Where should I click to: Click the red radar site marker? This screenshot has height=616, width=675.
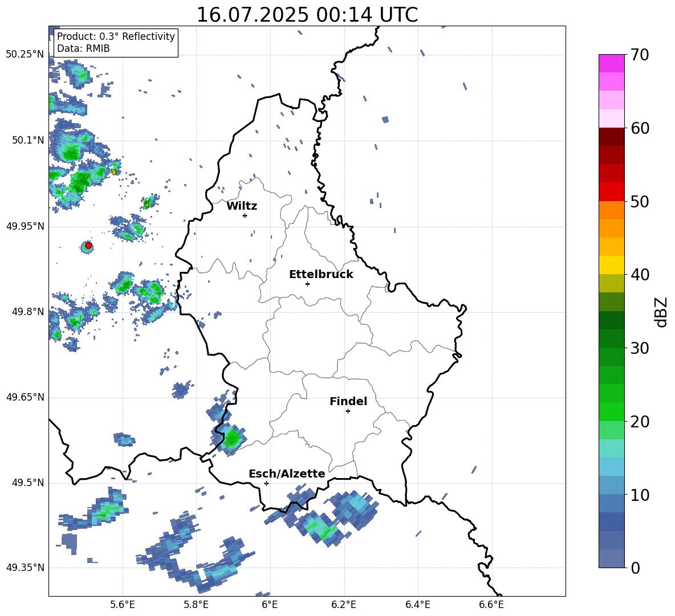(88, 246)
